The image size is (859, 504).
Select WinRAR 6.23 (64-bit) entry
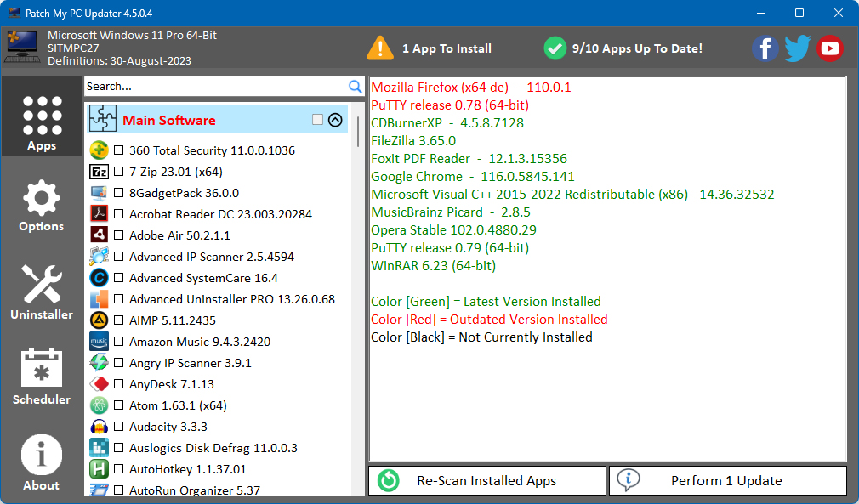click(434, 266)
